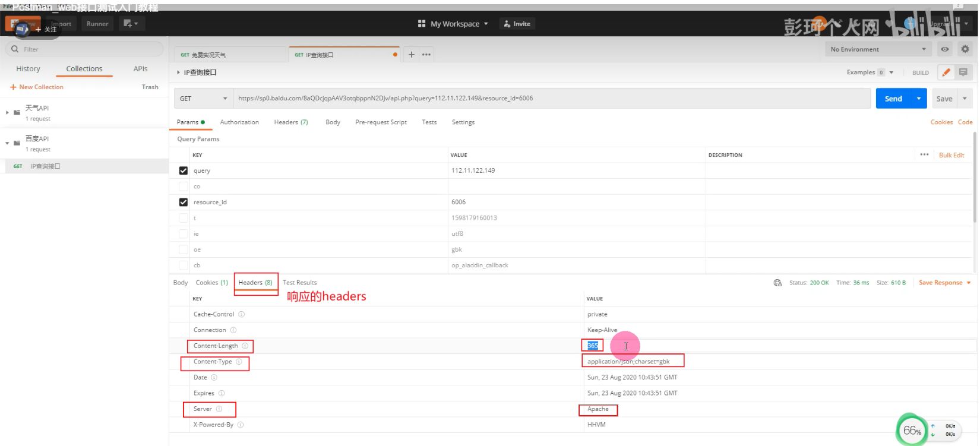Enable the oe parameter checkbox
This screenshot has height=446, width=980.
click(184, 250)
